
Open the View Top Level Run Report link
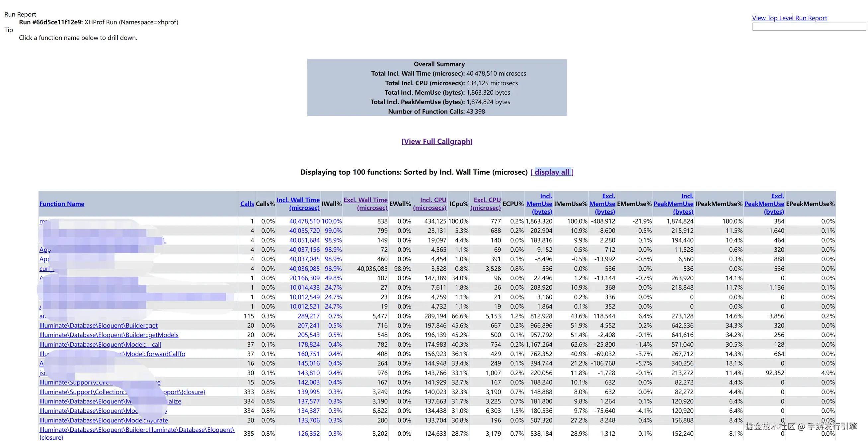(x=789, y=18)
